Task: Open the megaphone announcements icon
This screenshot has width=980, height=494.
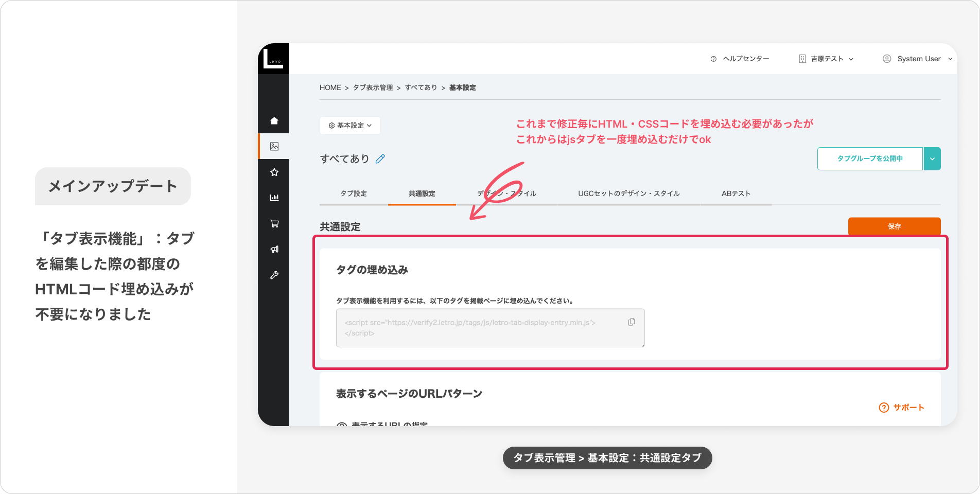Action: pyautogui.click(x=274, y=249)
